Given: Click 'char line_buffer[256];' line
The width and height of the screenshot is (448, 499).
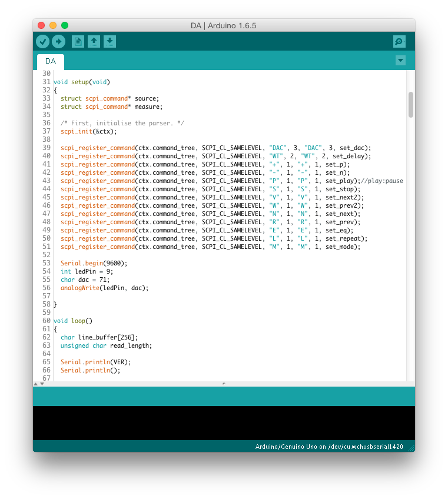Looking at the screenshot, I should [99, 338].
